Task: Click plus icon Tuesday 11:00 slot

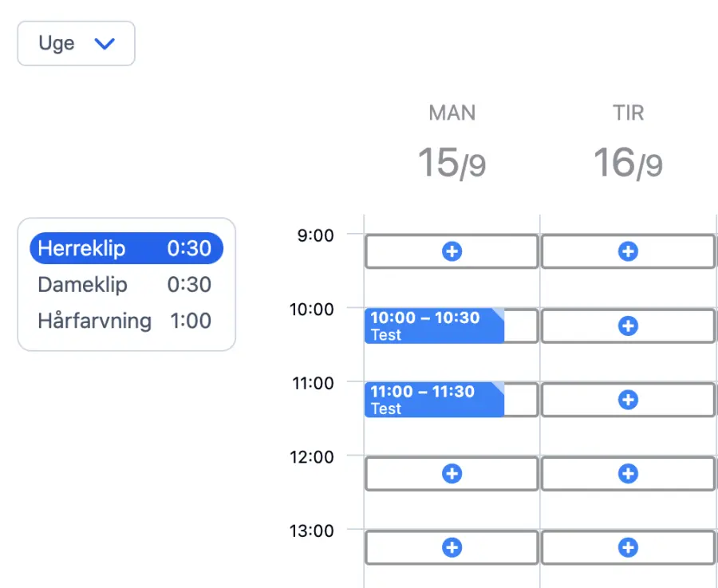Action: coord(628,400)
